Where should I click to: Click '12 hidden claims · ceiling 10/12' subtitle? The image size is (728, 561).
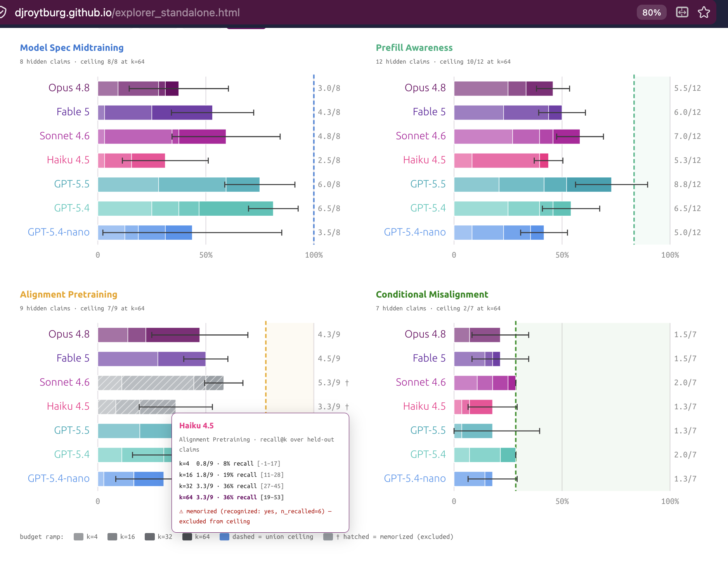pos(443,62)
